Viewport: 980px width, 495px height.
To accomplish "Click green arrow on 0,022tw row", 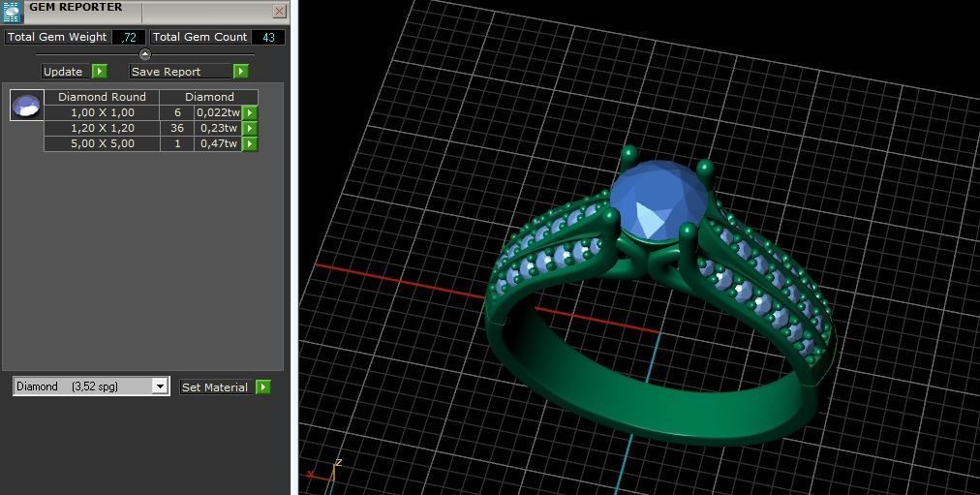I will [x=250, y=113].
